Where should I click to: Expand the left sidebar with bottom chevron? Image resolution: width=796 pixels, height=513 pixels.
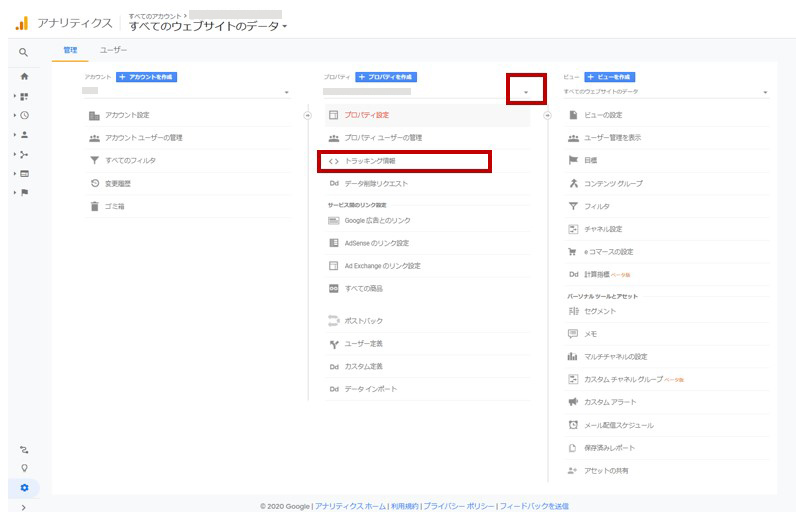click(x=24, y=506)
